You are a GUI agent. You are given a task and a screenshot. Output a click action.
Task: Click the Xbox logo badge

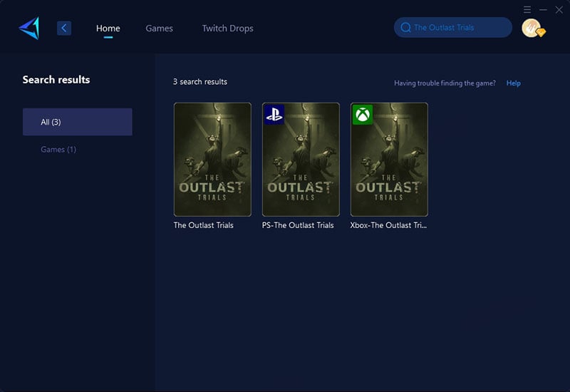click(363, 115)
